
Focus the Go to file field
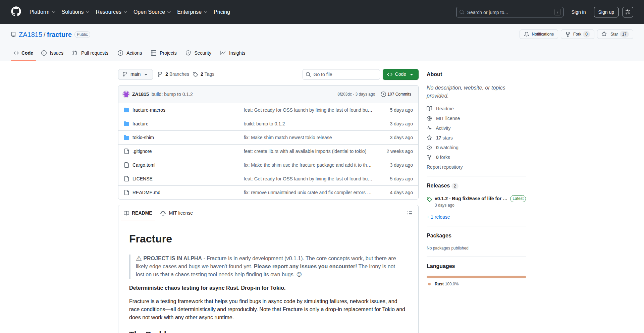(x=341, y=74)
